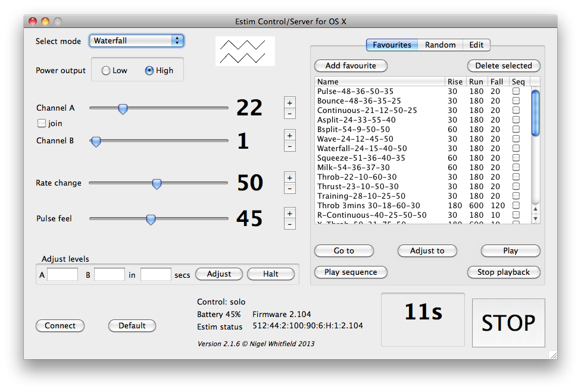Click the waterfall waveform preview graphic

245,51
